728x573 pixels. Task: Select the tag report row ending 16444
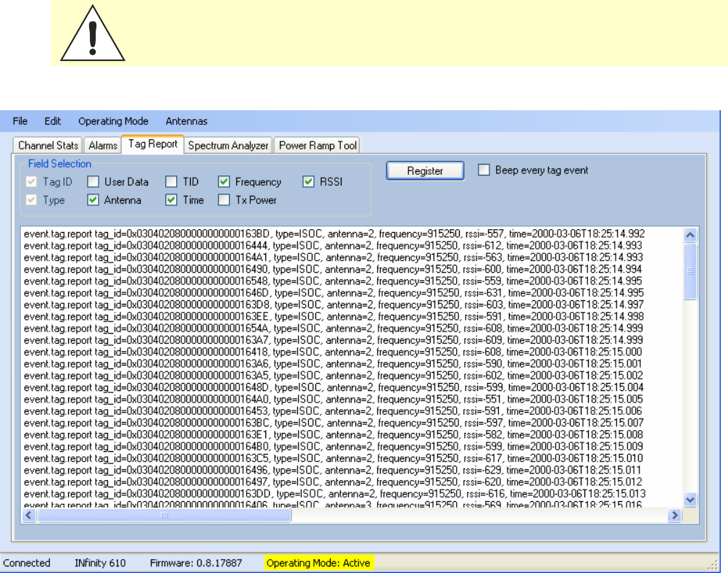tap(333, 246)
